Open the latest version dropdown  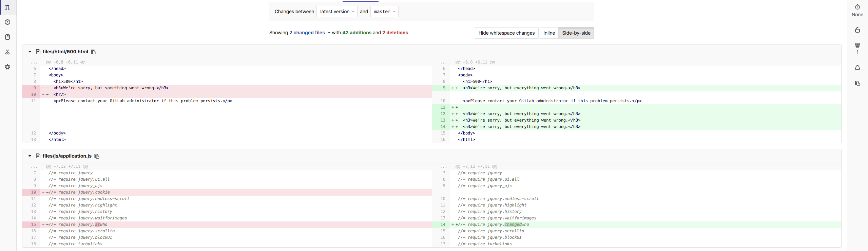(x=337, y=12)
